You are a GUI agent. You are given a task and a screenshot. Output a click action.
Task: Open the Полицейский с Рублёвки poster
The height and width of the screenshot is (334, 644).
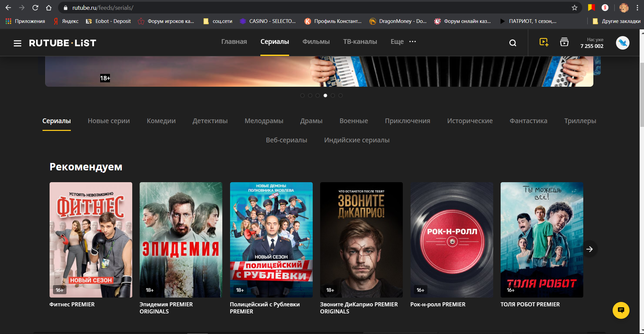[271, 240]
